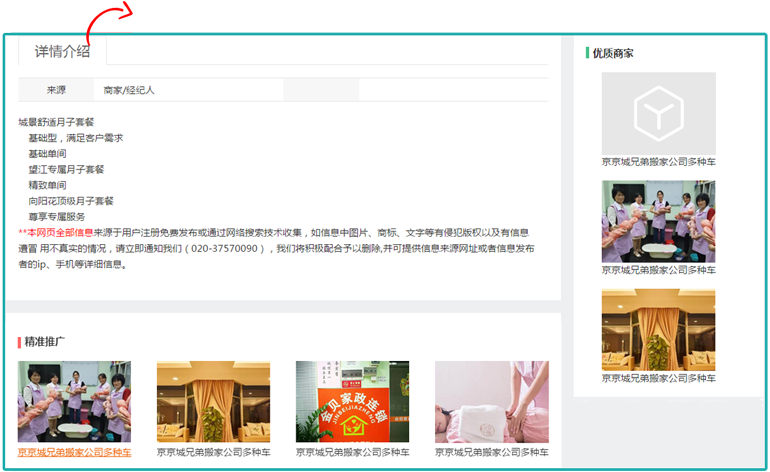Click the 来源 label cell
Viewport: 770px width, 472px height.
tap(56, 90)
